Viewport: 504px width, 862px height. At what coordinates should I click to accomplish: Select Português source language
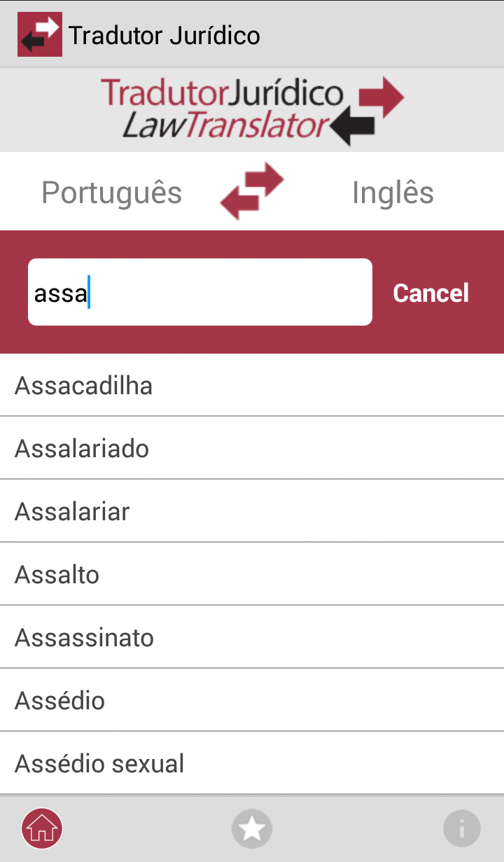coord(112,193)
